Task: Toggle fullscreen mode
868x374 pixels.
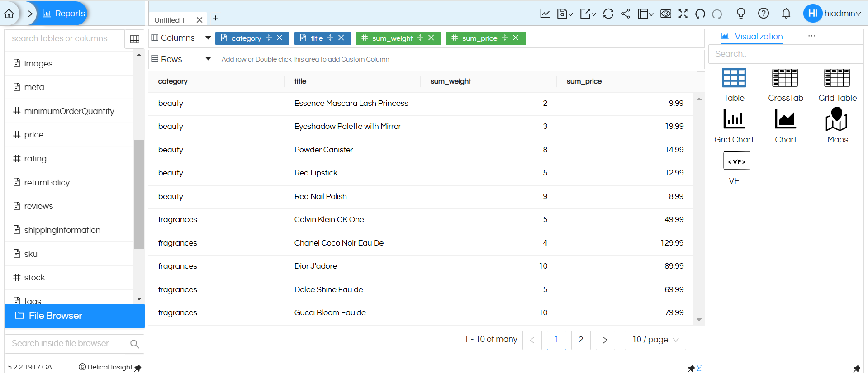Action: point(683,14)
